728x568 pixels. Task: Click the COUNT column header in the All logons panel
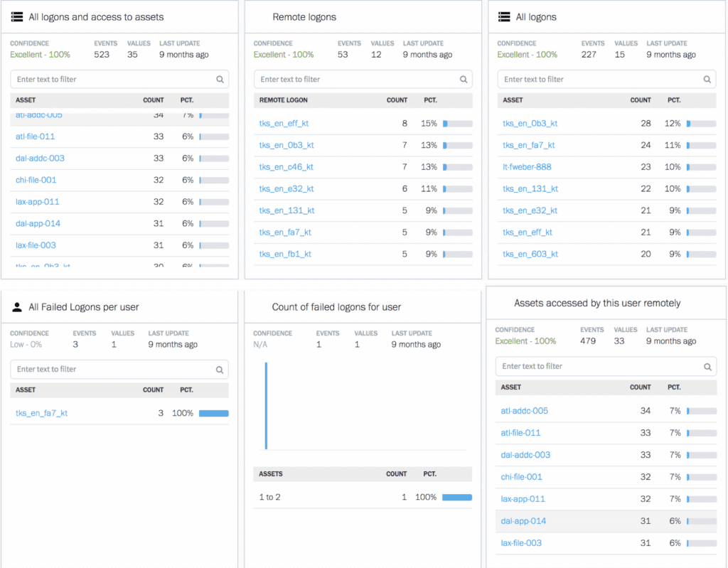[641, 100]
